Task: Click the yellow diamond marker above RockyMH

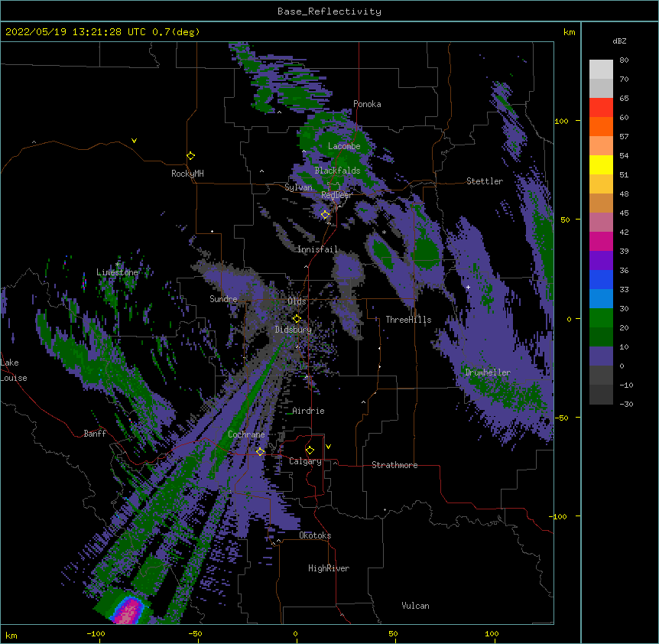Action: coord(191,156)
